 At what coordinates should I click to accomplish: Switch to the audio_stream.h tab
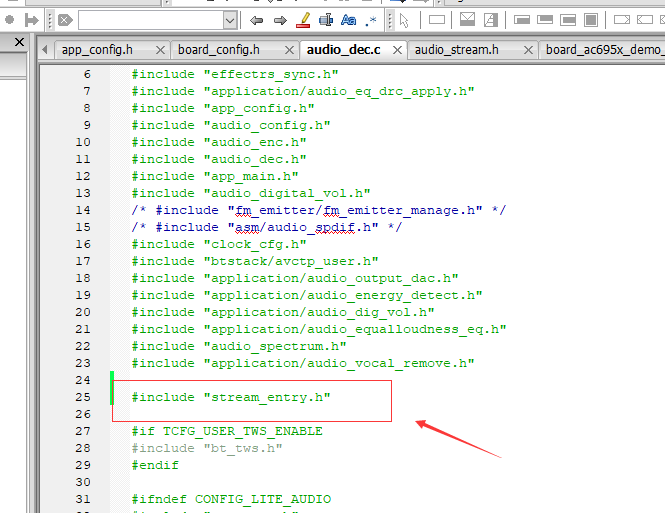[457, 50]
